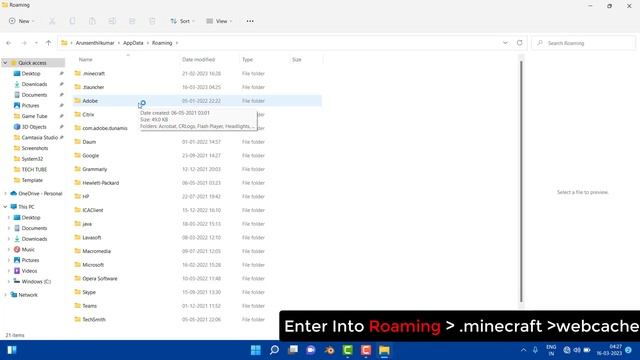Select the Daum folder
The height and width of the screenshot is (360, 640).
click(x=89, y=142)
